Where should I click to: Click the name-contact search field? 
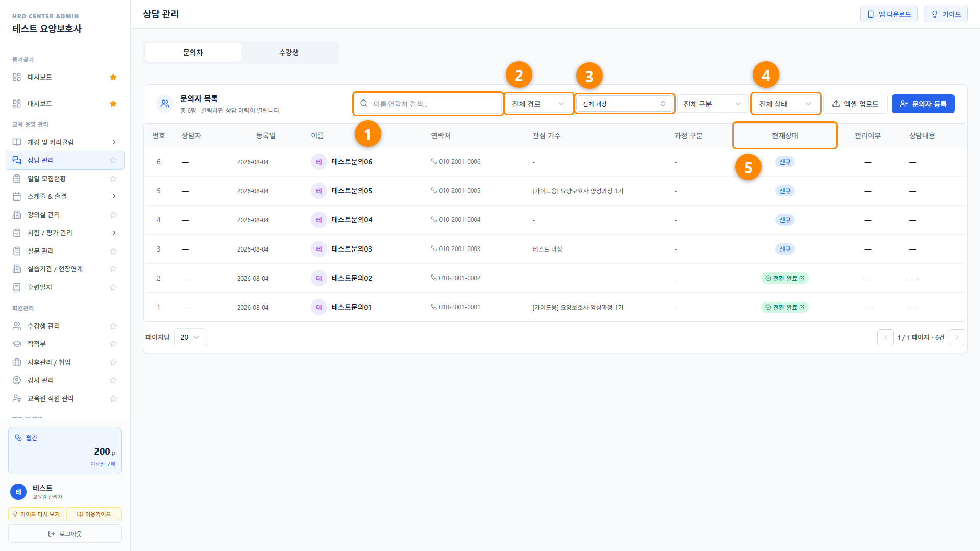(x=428, y=104)
